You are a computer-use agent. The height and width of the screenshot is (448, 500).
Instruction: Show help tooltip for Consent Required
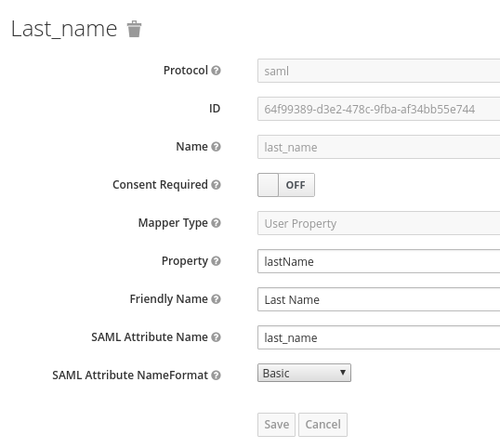(x=216, y=185)
